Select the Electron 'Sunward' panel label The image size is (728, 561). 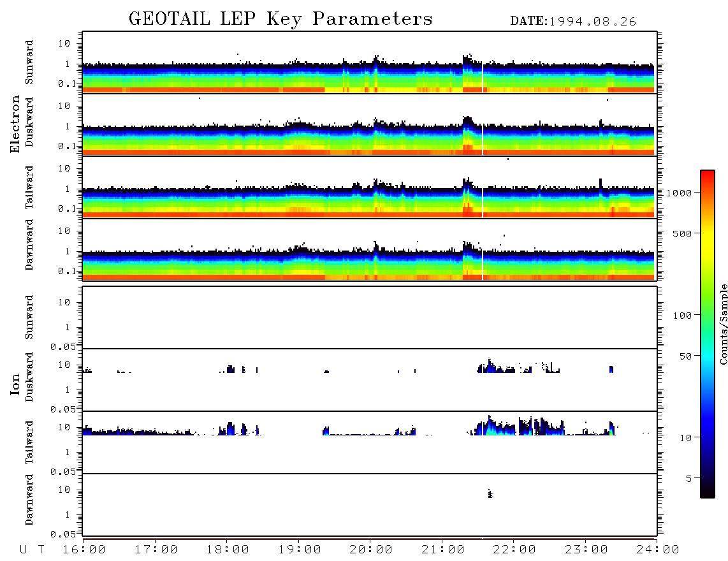pos(29,62)
